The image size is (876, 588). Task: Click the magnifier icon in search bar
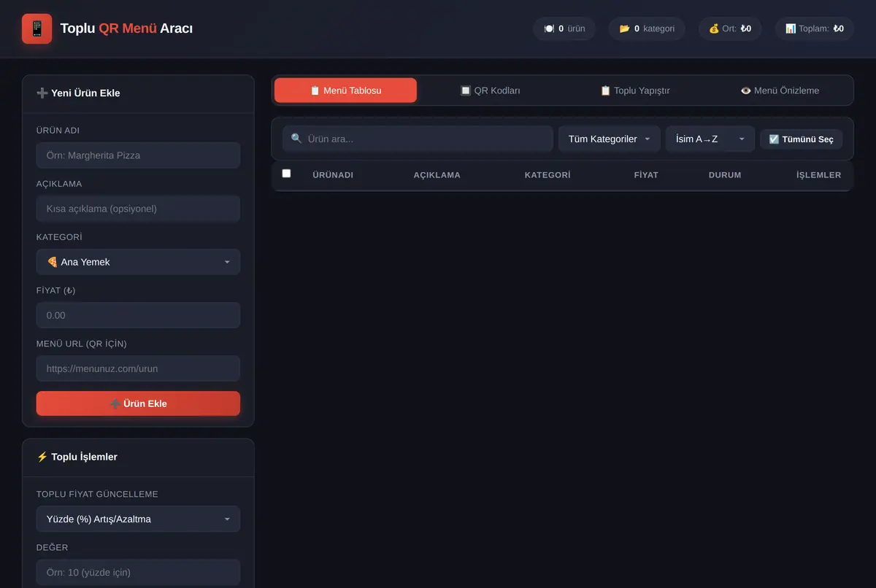(x=296, y=139)
